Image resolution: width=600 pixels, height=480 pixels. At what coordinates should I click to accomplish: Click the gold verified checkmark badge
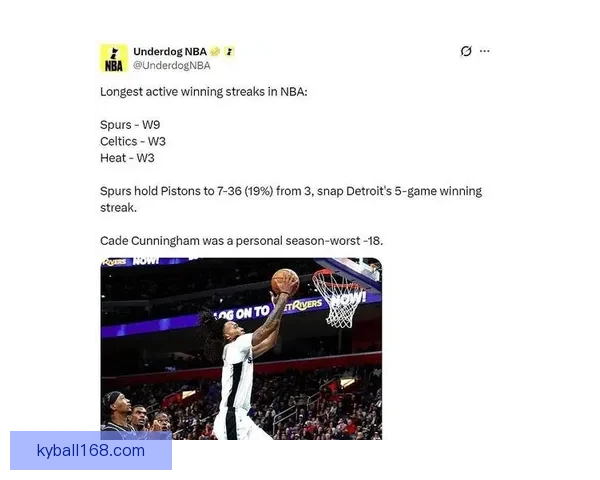[215, 51]
